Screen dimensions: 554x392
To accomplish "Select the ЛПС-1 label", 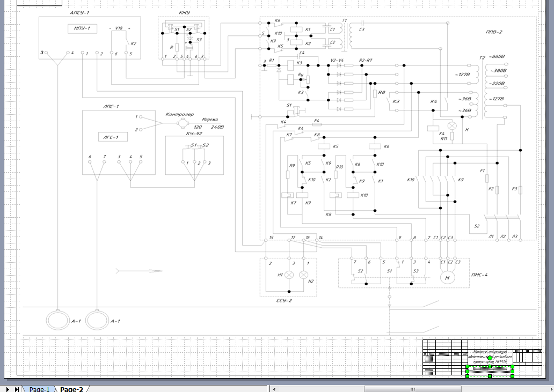I will (111, 106).
